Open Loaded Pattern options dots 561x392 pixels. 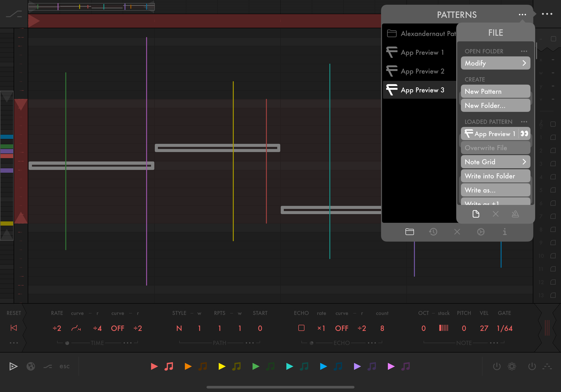(524, 122)
